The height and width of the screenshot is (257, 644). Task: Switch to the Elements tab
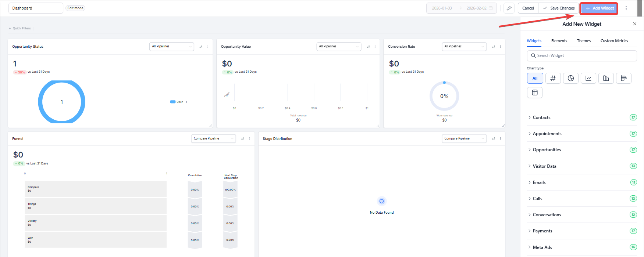(x=559, y=41)
